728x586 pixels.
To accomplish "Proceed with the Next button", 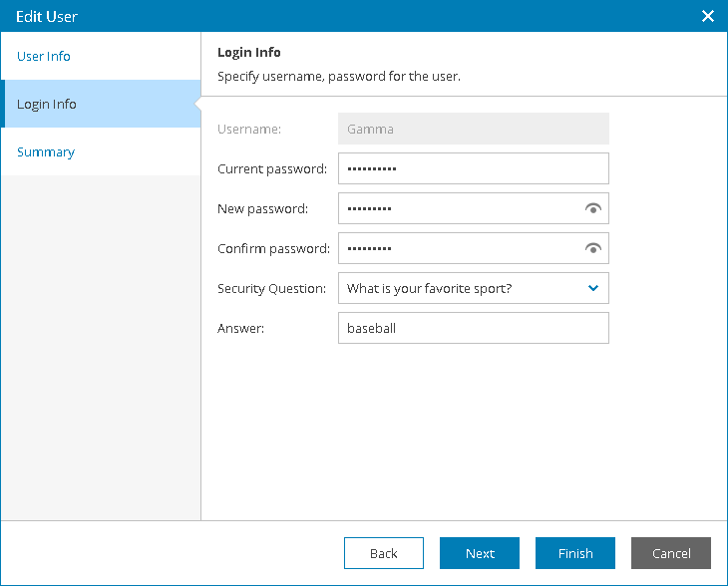I will 480,553.
